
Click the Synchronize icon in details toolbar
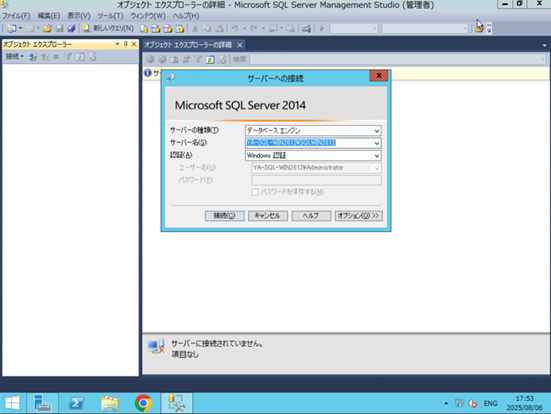pos(186,60)
